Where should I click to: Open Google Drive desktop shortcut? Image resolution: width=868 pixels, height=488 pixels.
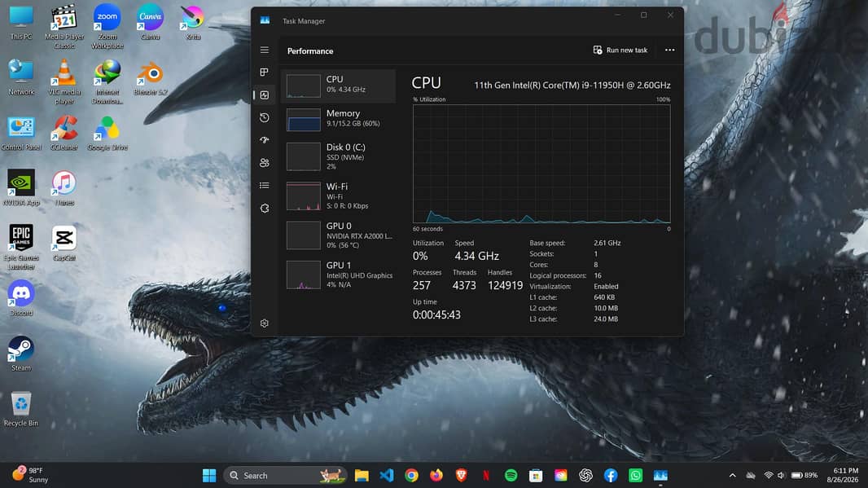107,134
